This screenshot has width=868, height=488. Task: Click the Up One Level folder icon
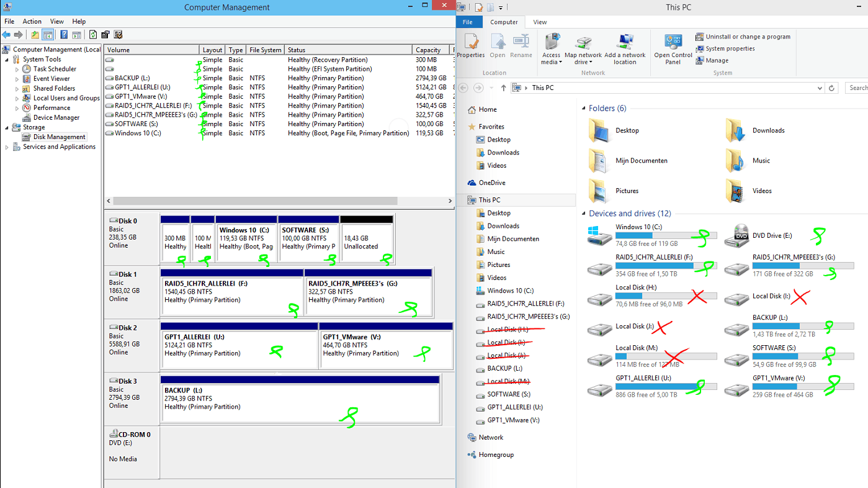(35, 35)
